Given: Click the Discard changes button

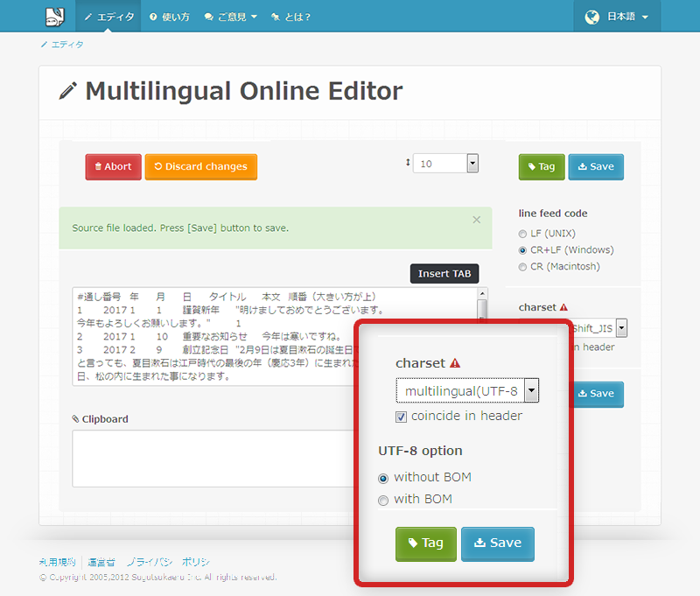Looking at the screenshot, I should tap(200, 166).
